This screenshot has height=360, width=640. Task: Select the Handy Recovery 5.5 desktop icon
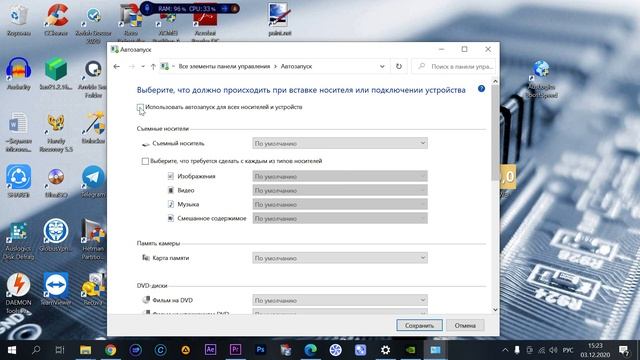point(56,133)
